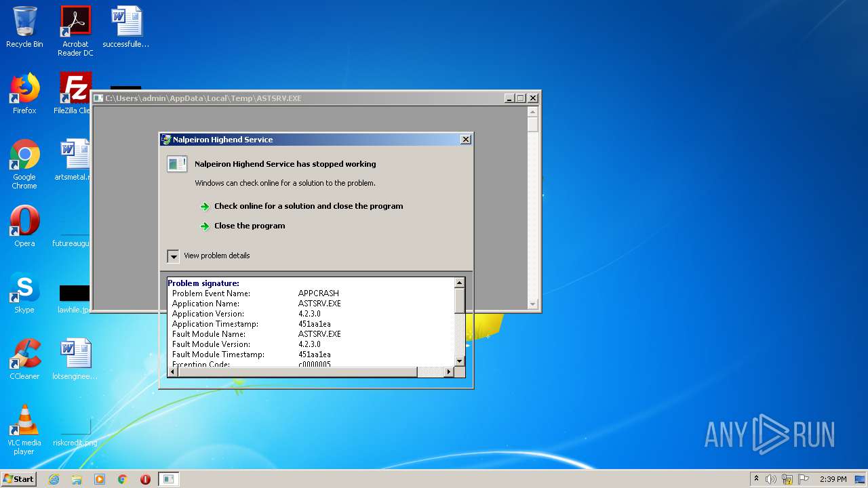Click the problem details horizontal scroll left arrow

(173, 372)
